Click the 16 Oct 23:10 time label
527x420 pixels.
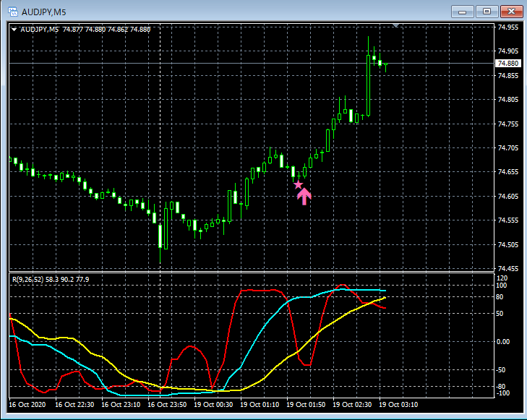coord(121,405)
